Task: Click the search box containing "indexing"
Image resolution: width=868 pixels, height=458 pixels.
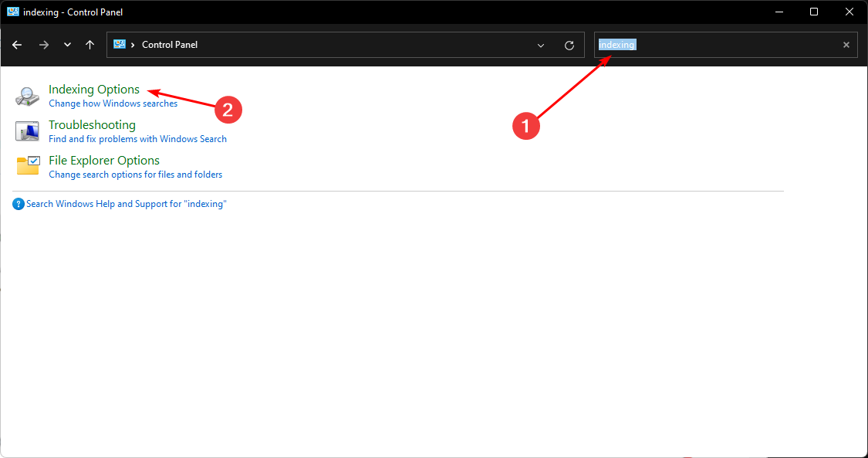Action: 726,45
